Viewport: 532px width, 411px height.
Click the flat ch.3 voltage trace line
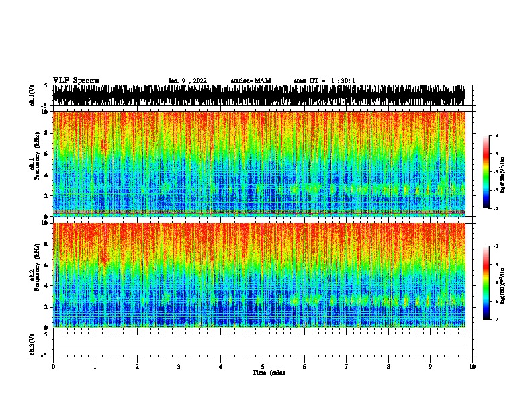[x=259, y=345]
